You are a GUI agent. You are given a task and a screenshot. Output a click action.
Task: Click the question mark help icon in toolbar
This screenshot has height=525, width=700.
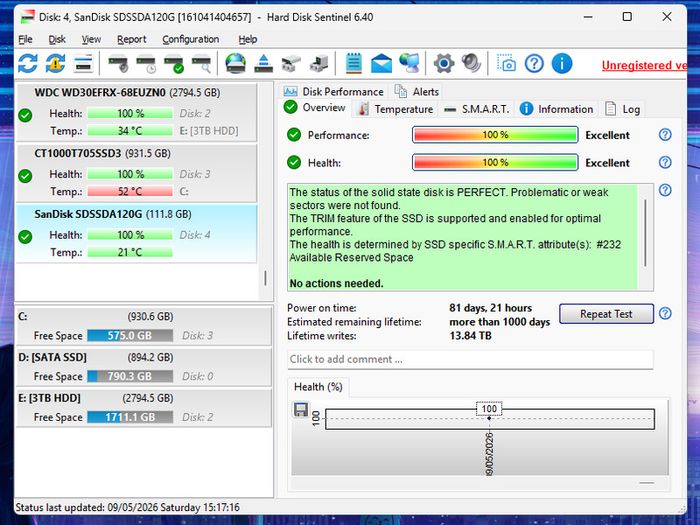534,63
